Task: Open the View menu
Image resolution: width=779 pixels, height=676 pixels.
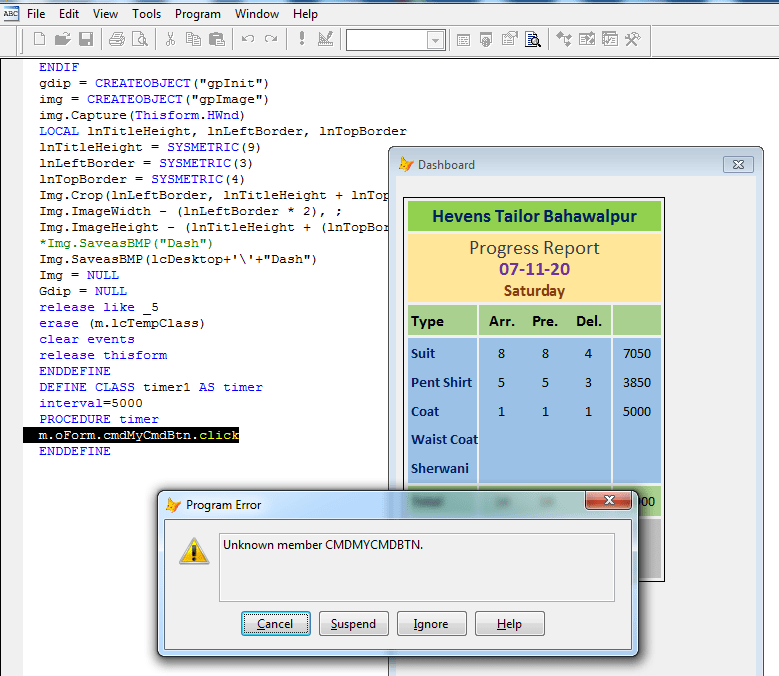Action: click(x=105, y=14)
